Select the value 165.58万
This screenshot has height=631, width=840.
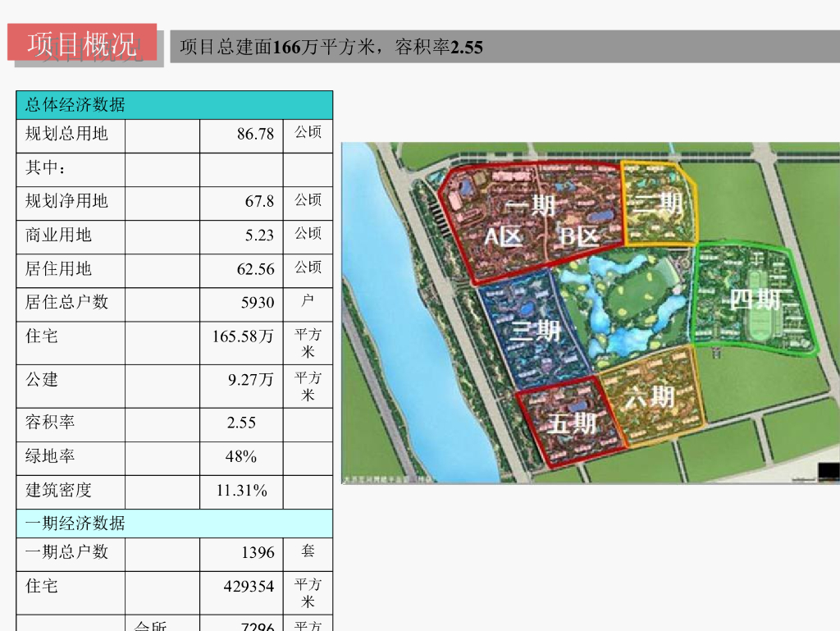pyautogui.click(x=243, y=336)
